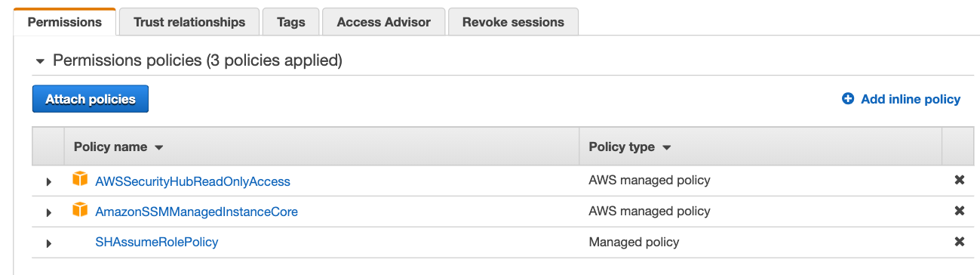Switch to the Trust relationships tab
The width and height of the screenshot is (980, 275).
pos(189,22)
